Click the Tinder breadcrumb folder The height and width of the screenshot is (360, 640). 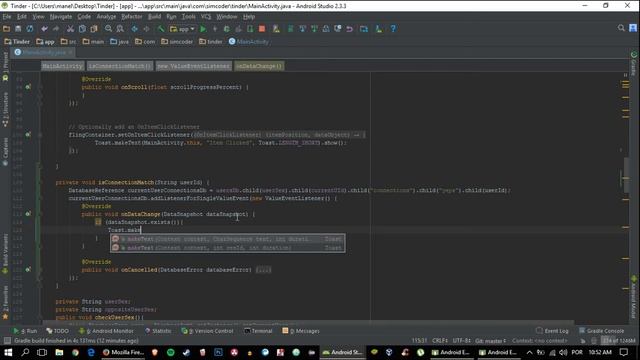tap(17, 42)
